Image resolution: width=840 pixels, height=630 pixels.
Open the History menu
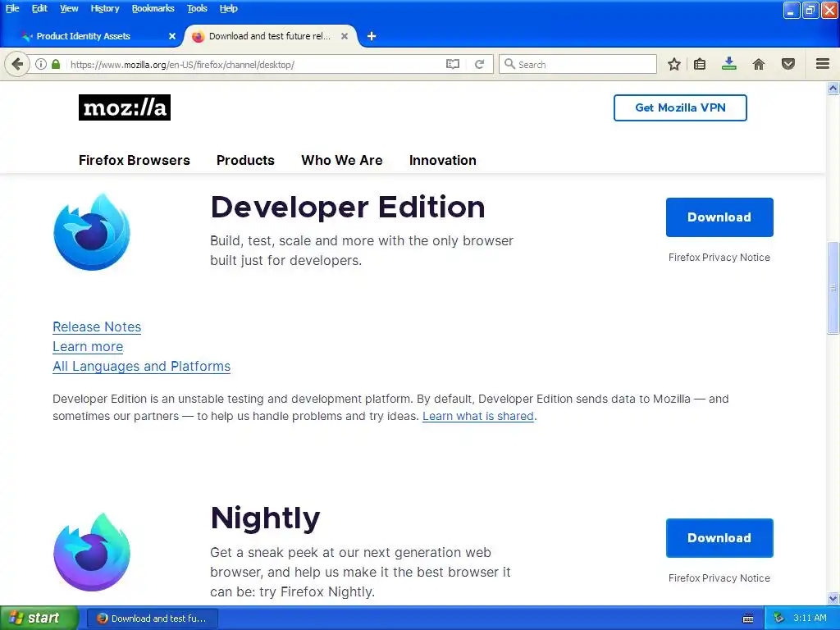tap(104, 8)
